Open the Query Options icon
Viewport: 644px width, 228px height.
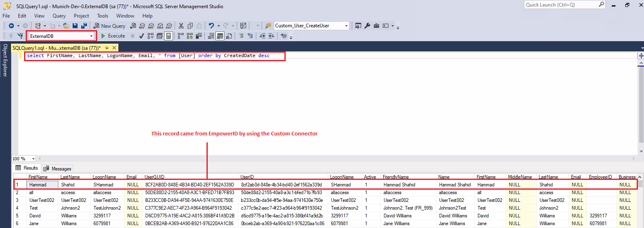tap(160, 36)
